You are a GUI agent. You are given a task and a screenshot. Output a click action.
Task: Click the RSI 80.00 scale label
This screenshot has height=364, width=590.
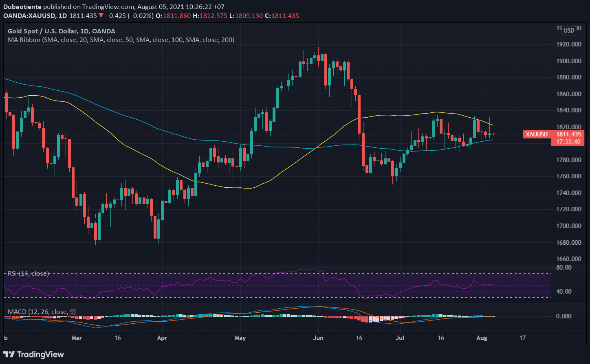(563, 268)
